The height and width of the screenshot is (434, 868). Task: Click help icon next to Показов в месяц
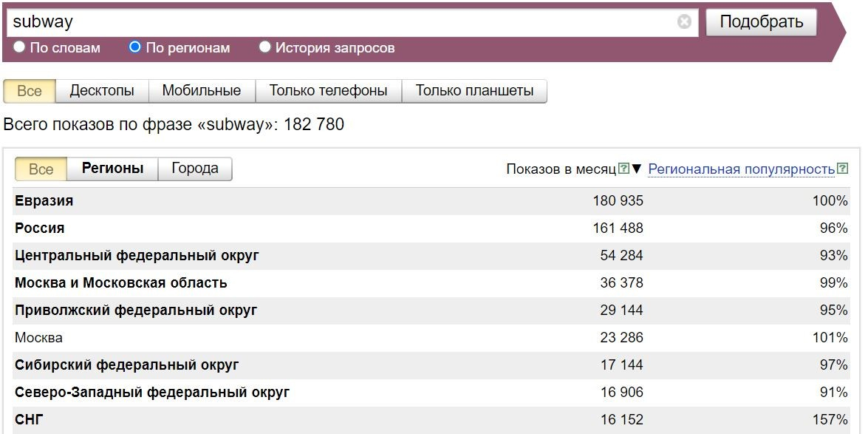click(x=624, y=169)
